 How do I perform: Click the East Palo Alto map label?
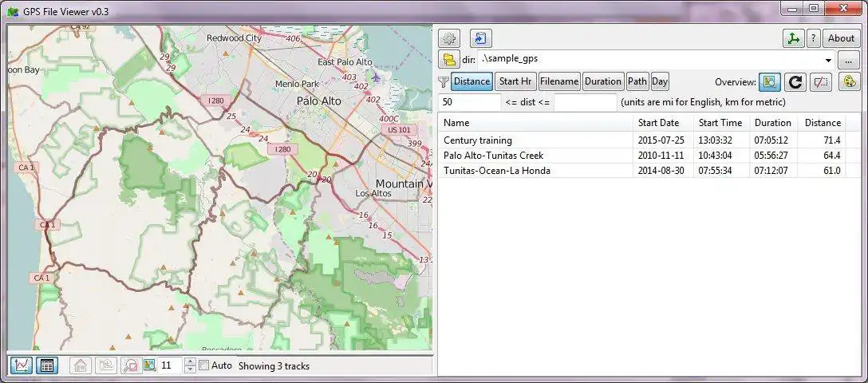345,62
